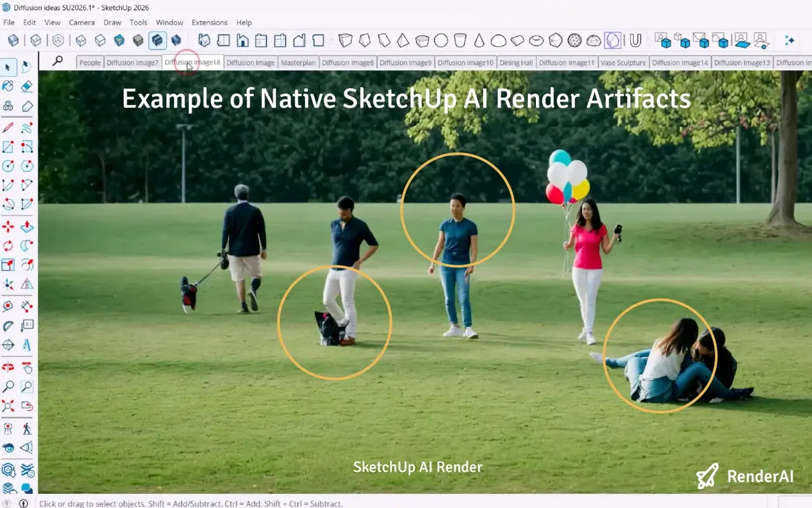The image size is (812, 508).
Task: Click the AI Diffusion sparkle icon top right
Action: [x=790, y=41]
